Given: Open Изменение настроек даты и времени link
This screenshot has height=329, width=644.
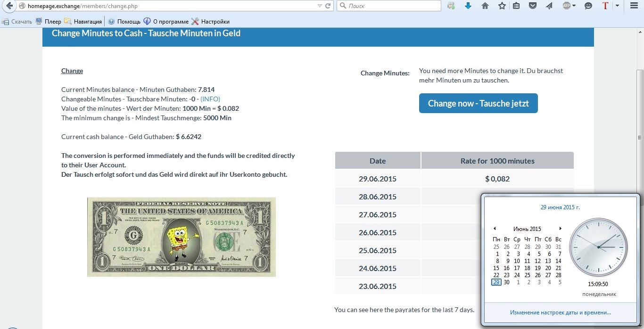Looking at the screenshot, I should coord(561,312).
